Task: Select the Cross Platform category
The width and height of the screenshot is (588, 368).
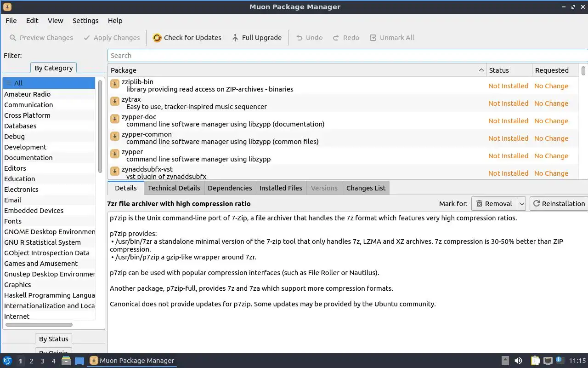Action: tap(49, 115)
